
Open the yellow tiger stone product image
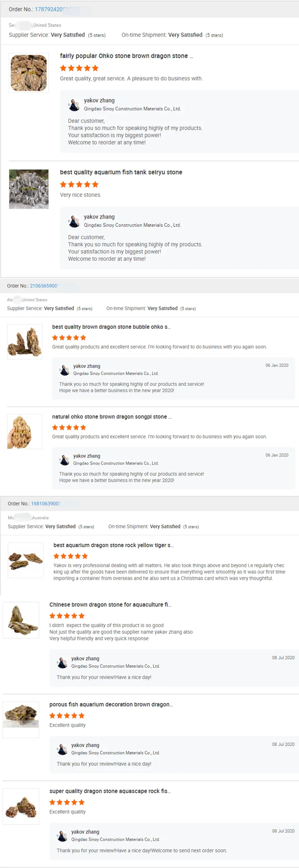click(26, 560)
